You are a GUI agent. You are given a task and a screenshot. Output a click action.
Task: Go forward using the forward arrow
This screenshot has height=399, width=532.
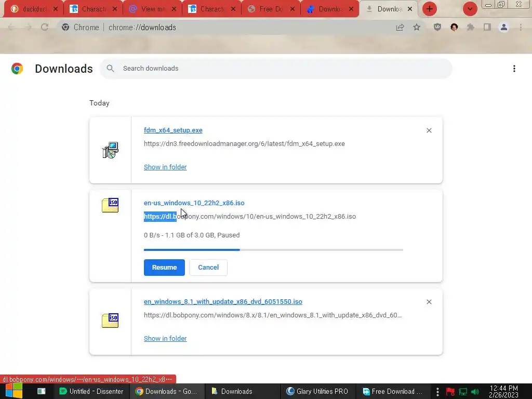click(x=28, y=27)
